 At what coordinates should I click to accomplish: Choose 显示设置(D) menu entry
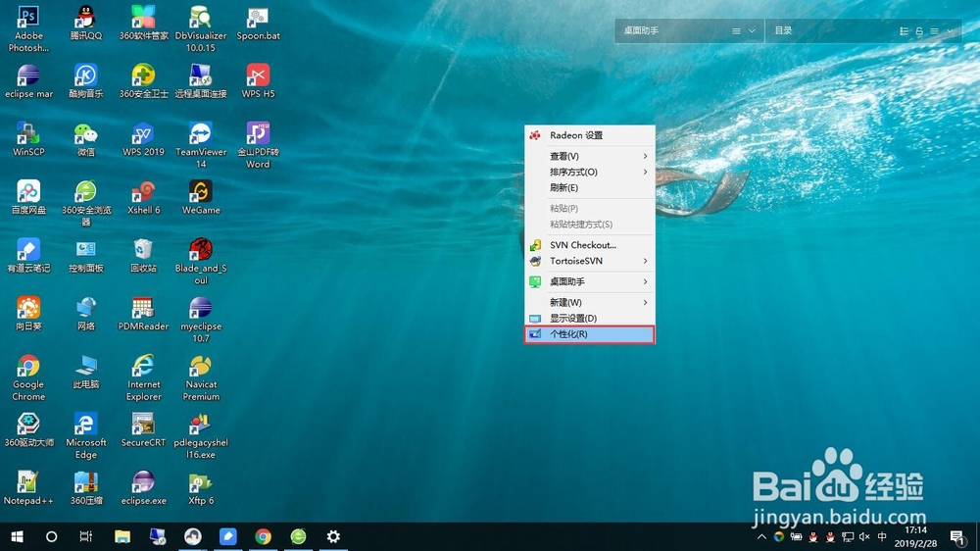(x=589, y=318)
